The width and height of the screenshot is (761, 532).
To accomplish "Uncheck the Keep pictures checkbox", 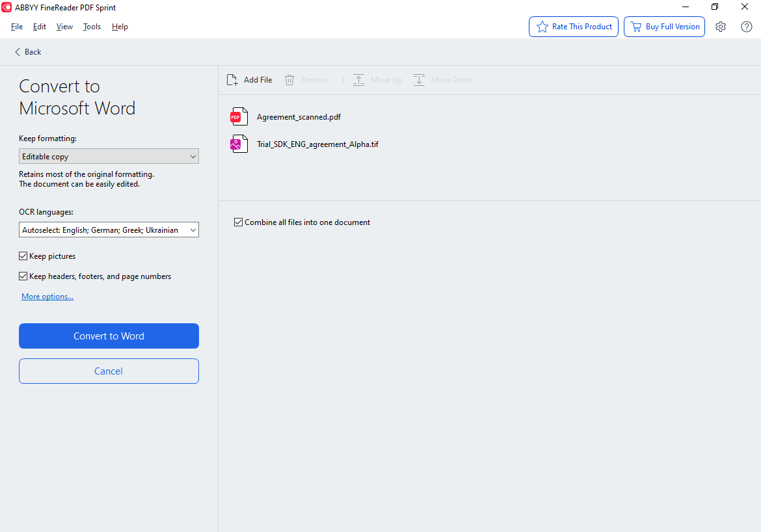I will pyautogui.click(x=23, y=256).
